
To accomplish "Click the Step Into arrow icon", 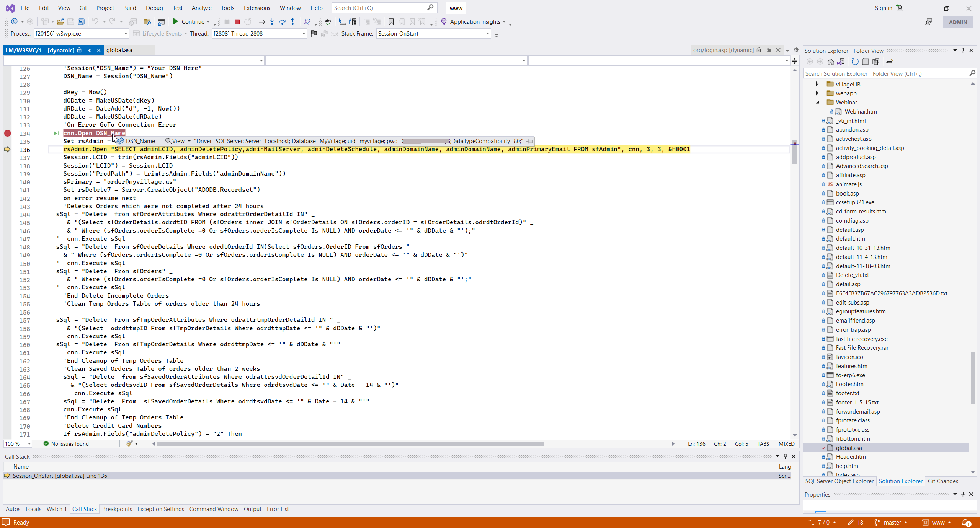I will click(x=272, y=22).
